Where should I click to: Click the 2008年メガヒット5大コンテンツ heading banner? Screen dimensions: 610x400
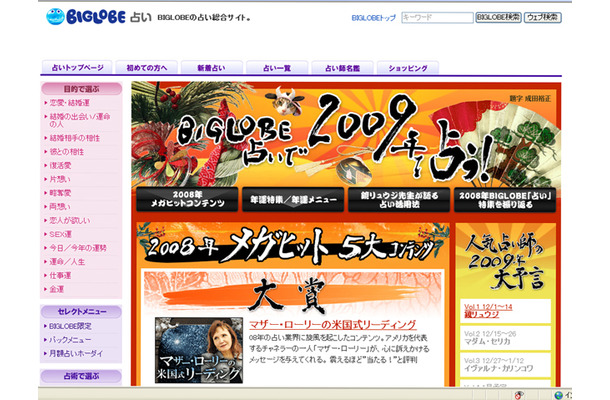pyautogui.click(x=293, y=244)
